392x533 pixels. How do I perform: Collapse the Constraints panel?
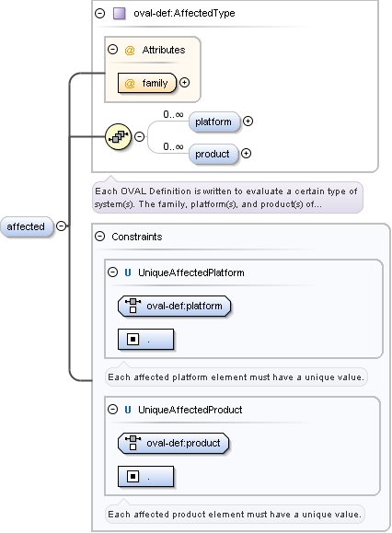pyautogui.click(x=100, y=237)
